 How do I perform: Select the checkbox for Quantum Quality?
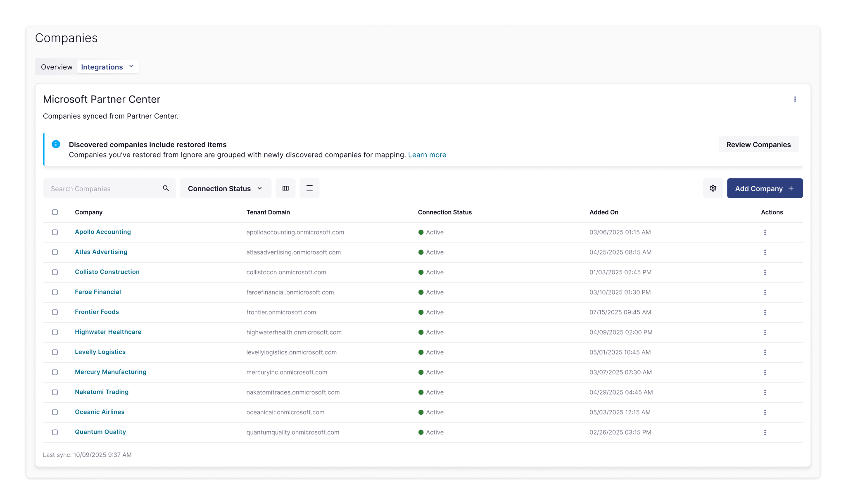point(55,433)
